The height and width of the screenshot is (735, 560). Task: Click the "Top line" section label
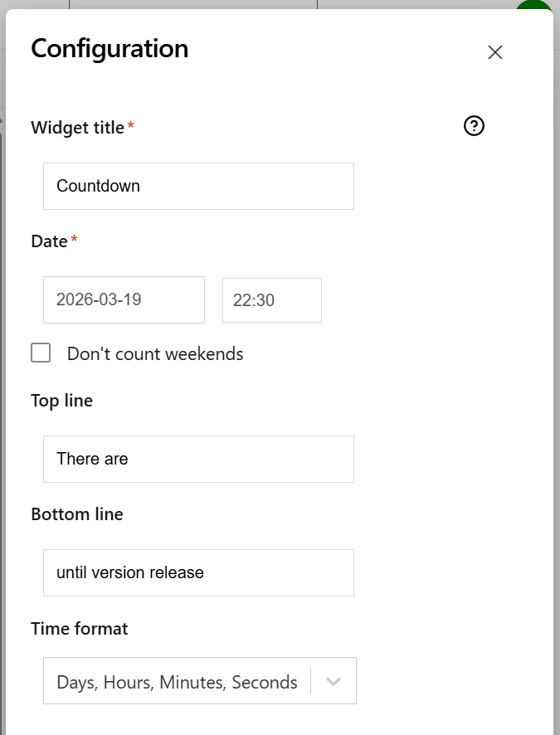pyautogui.click(x=61, y=401)
